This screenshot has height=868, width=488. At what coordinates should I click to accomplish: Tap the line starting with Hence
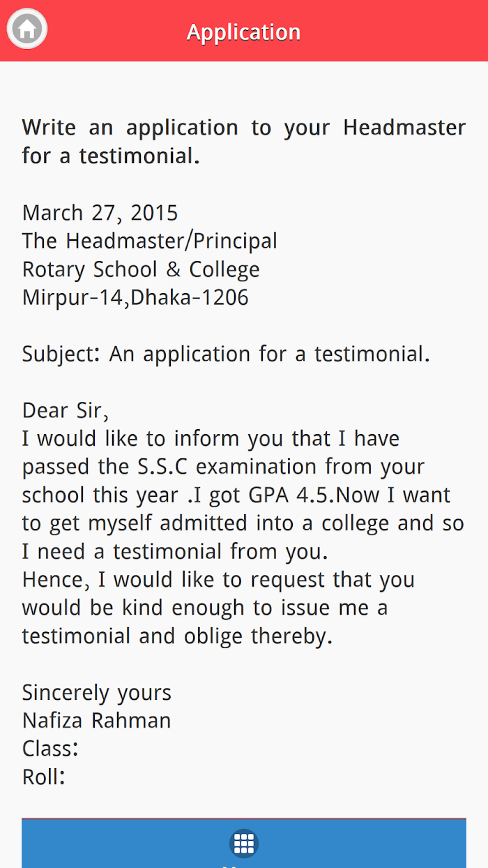(x=218, y=580)
